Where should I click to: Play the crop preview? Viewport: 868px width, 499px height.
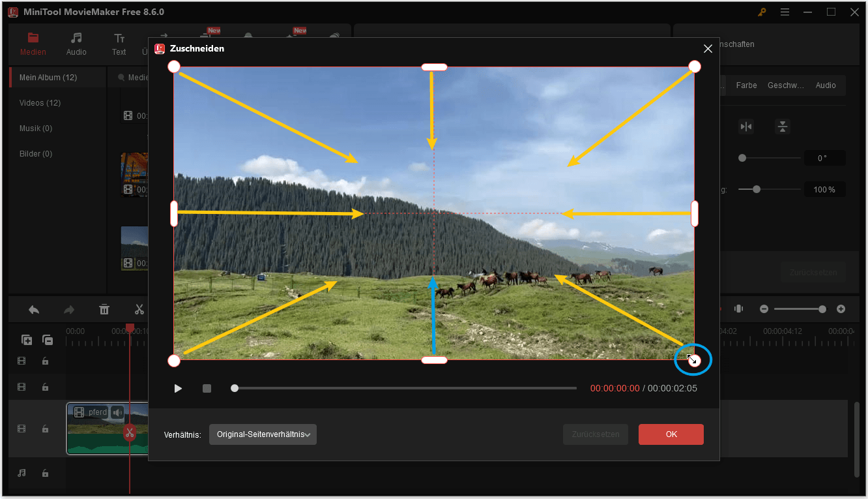tap(178, 388)
